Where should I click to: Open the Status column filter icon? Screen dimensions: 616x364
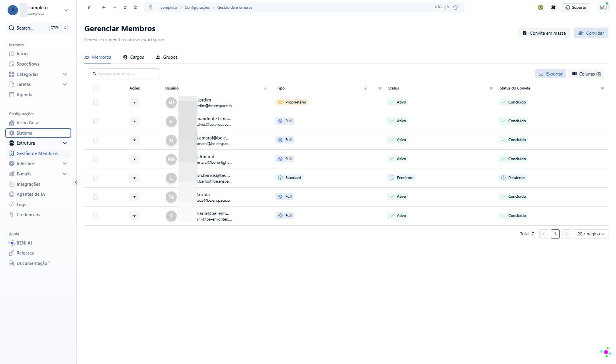coord(491,88)
